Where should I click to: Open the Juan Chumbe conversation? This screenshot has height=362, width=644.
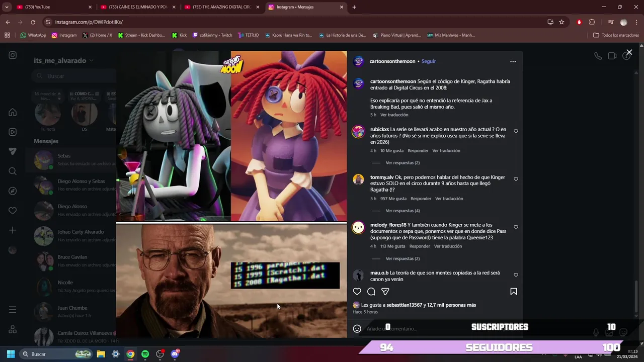point(70,311)
